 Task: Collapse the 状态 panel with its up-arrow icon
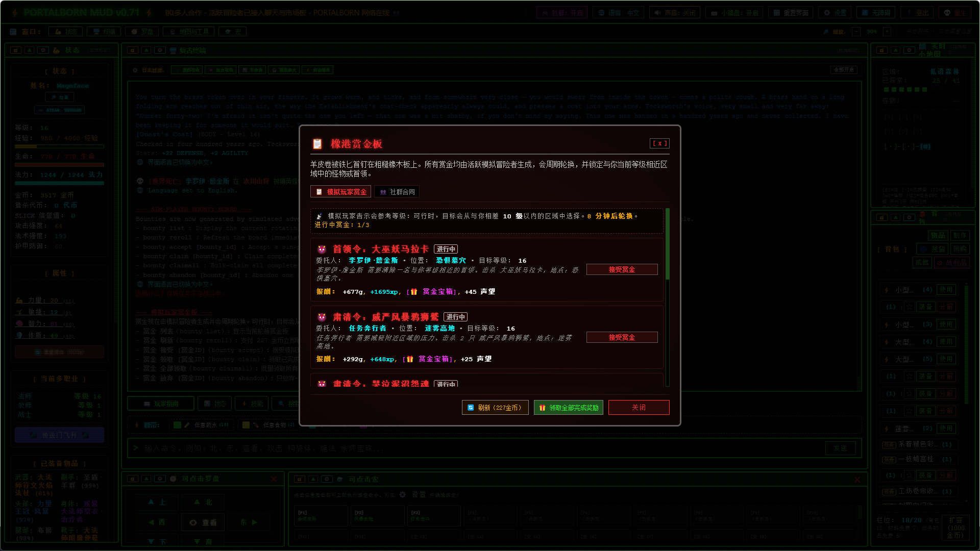[x=30, y=51]
